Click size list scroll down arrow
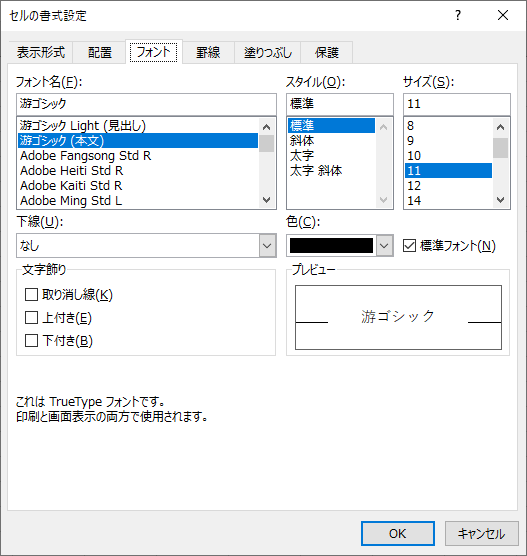 (500, 200)
